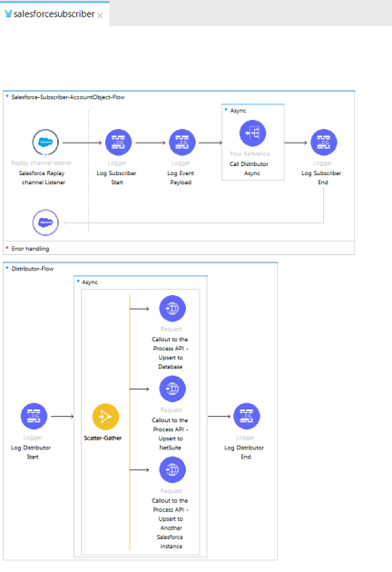Click the Flow Reference type label

click(x=250, y=154)
